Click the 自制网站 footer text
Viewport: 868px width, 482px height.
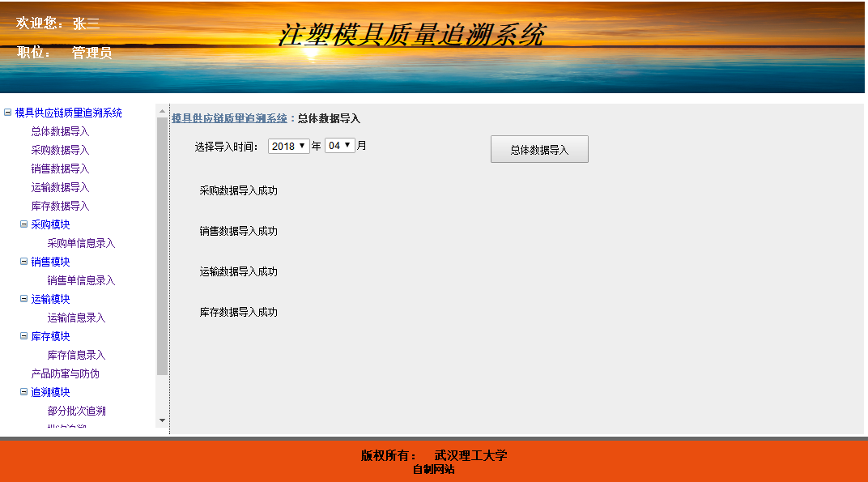coord(433,469)
